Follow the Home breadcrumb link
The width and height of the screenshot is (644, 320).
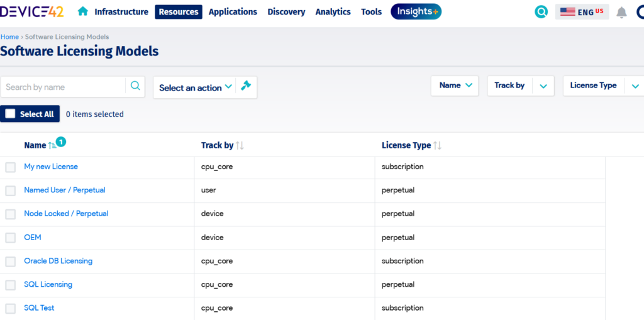click(9, 37)
